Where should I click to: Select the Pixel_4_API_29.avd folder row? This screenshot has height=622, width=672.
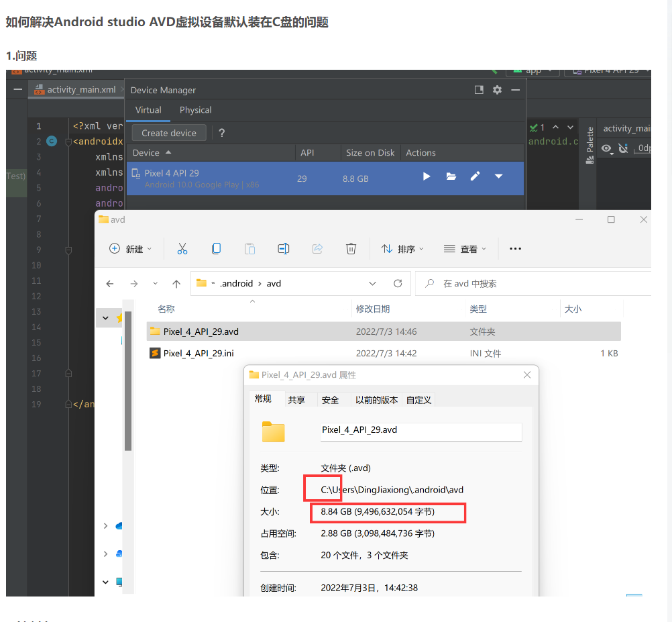384,331
